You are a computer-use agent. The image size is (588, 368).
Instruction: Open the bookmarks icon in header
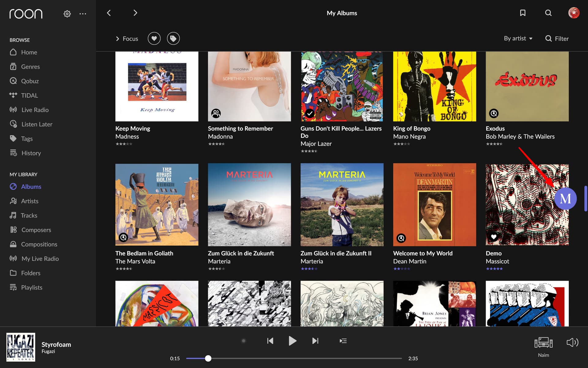(x=523, y=13)
